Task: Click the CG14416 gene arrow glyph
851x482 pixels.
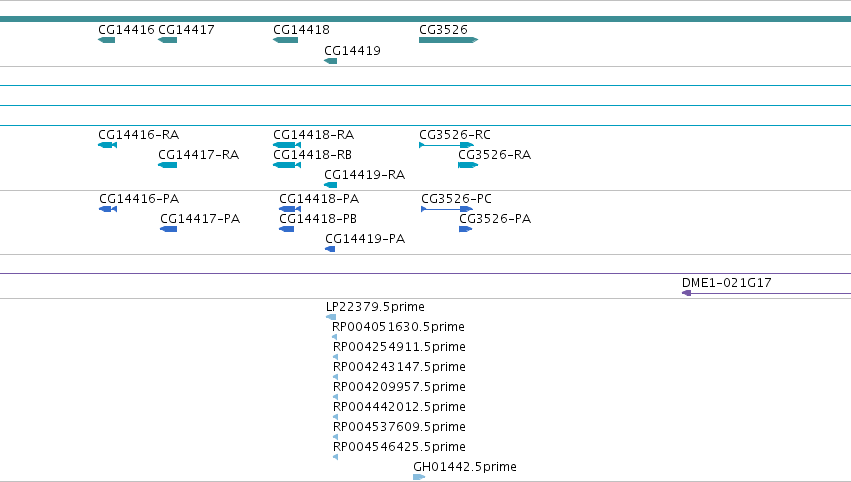Action: [106, 40]
